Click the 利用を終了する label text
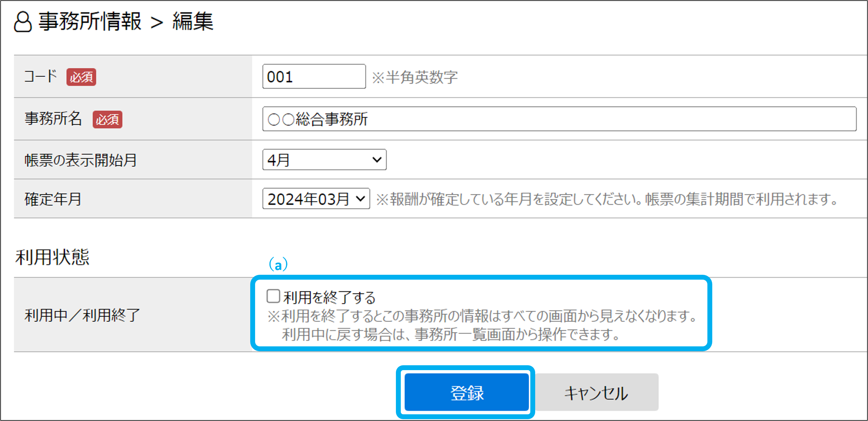This screenshot has width=868, height=421. (329, 297)
